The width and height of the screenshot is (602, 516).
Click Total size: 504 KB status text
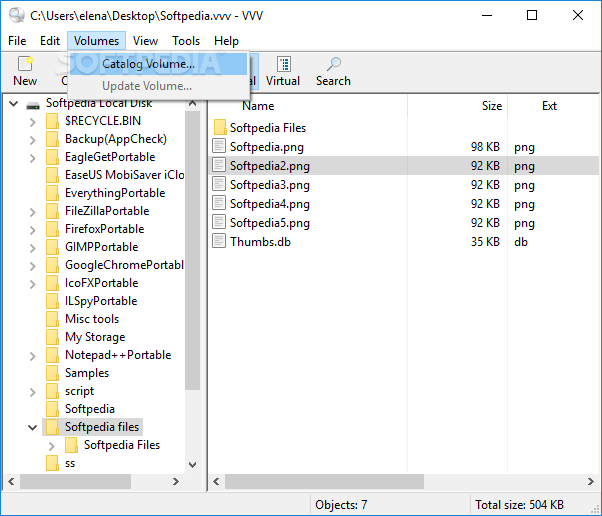click(x=519, y=504)
